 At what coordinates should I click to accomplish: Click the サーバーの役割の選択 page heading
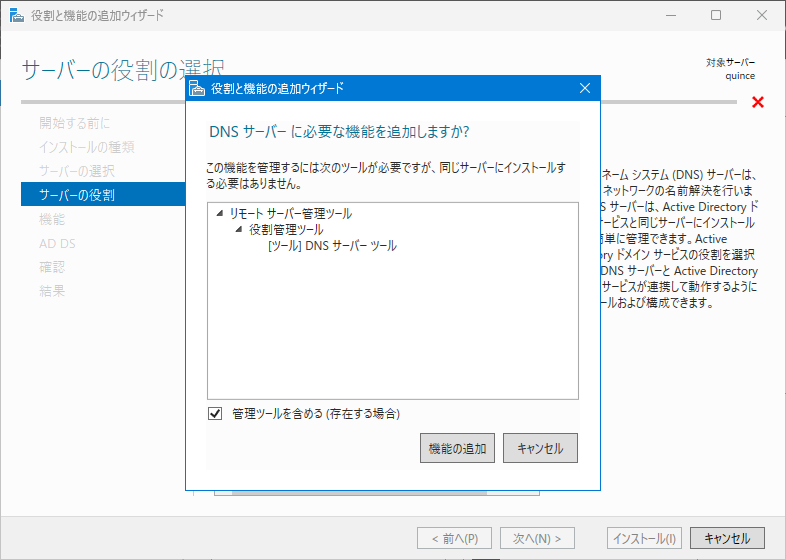pyautogui.click(x=123, y=70)
